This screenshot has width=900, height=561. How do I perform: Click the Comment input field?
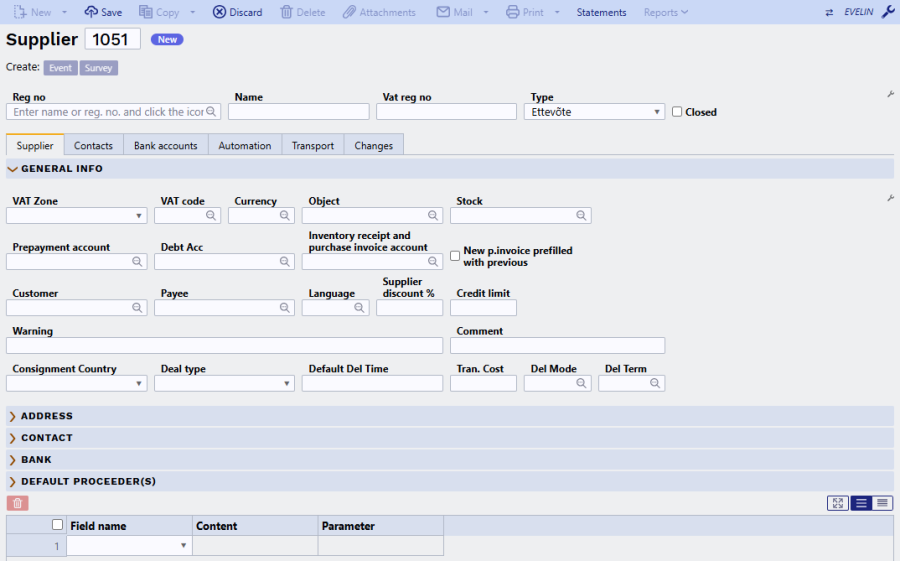[x=557, y=346]
